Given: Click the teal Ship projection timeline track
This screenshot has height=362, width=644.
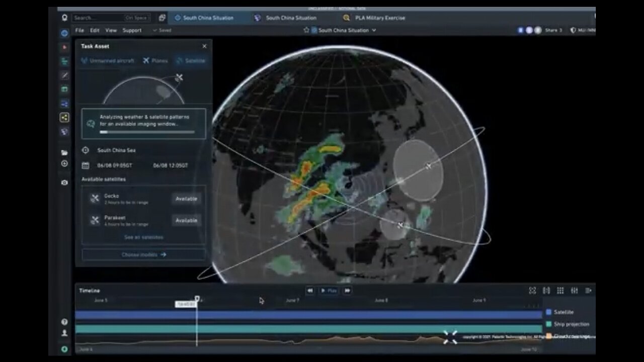Looking at the screenshot, I should pos(308,329).
